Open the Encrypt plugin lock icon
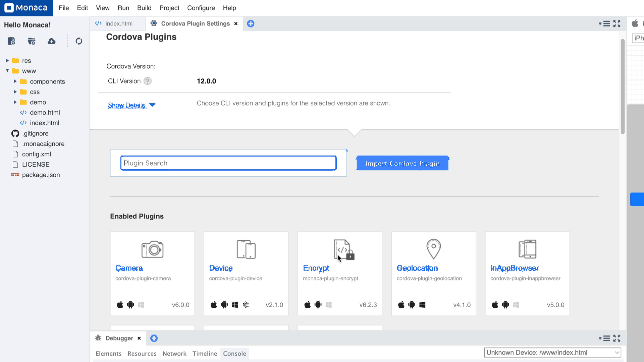The width and height of the screenshot is (644, 362). pyautogui.click(x=344, y=249)
